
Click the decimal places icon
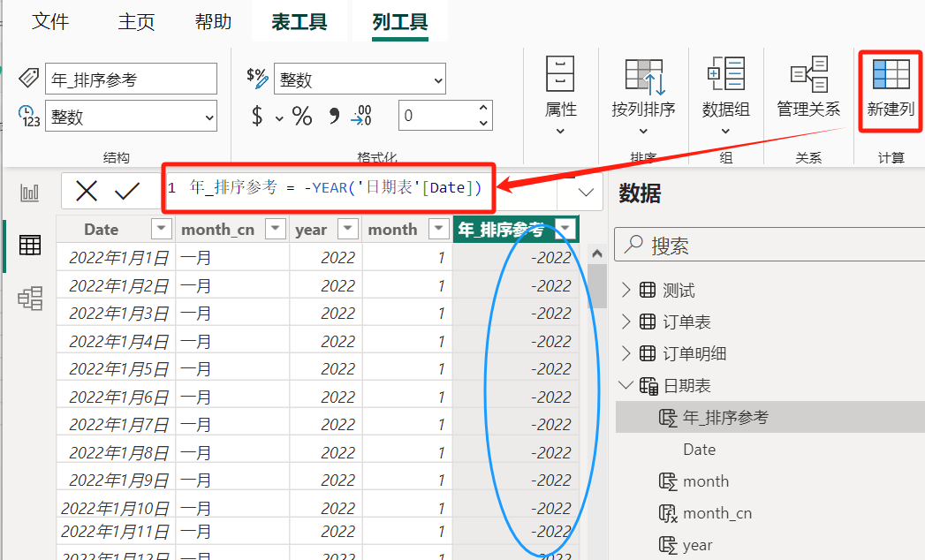pos(361,116)
